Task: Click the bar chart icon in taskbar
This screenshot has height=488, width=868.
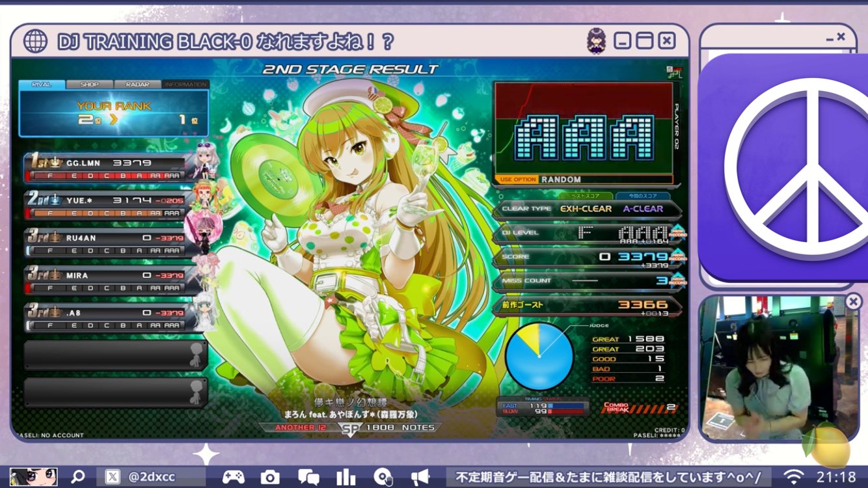Action: point(346,477)
